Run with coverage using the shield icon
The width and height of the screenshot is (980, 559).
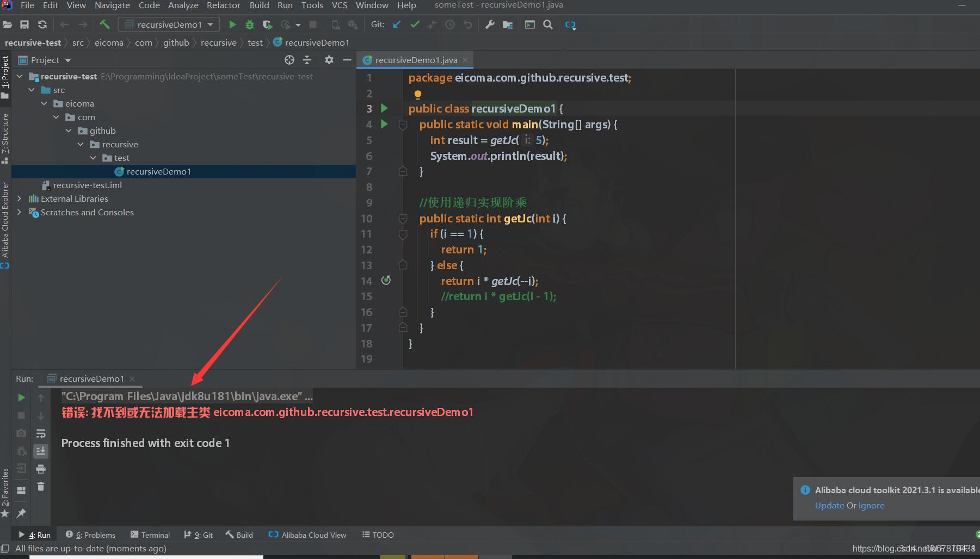[267, 24]
